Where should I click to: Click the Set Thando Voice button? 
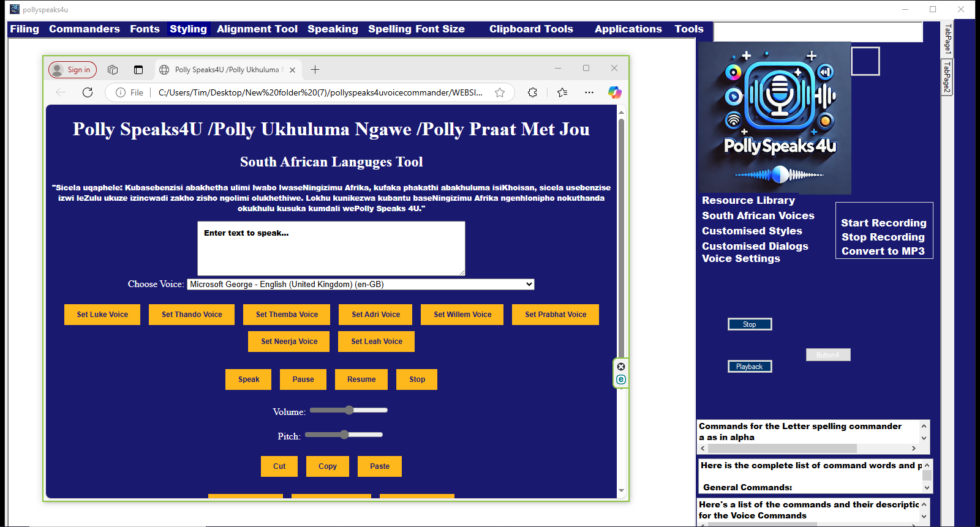click(192, 315)
